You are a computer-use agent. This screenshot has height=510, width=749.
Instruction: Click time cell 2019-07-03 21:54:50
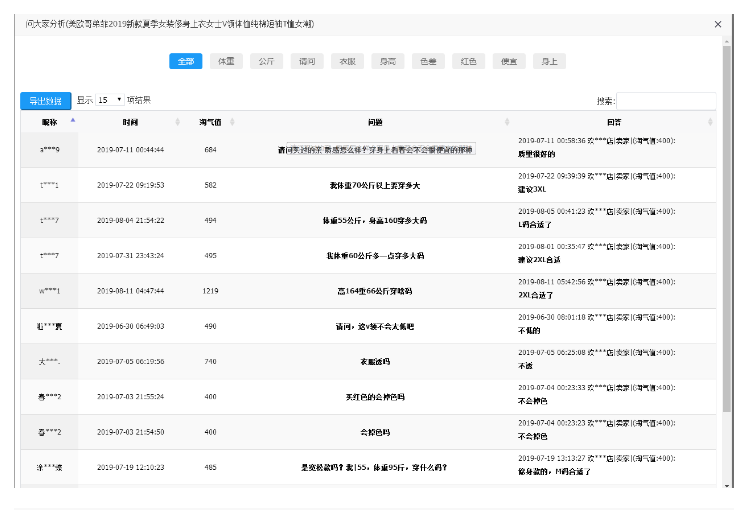pyautogui.click(x=130, y=432)
